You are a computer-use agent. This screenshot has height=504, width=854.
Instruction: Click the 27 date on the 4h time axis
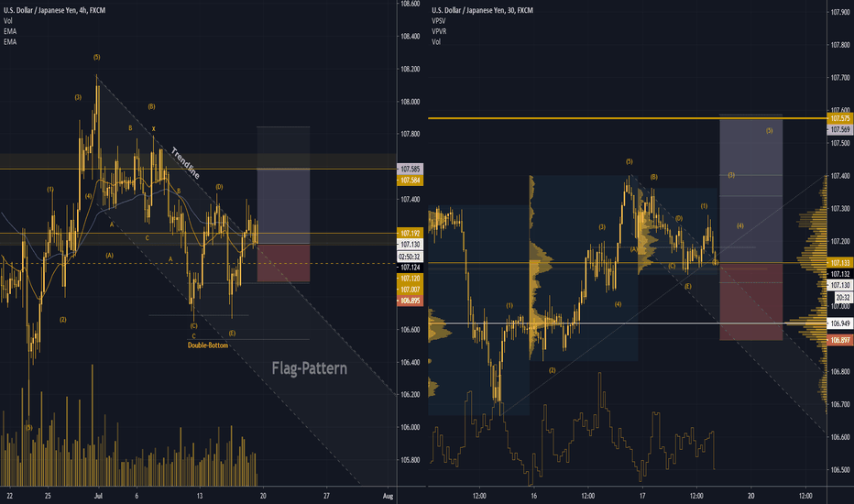(326, 496)
